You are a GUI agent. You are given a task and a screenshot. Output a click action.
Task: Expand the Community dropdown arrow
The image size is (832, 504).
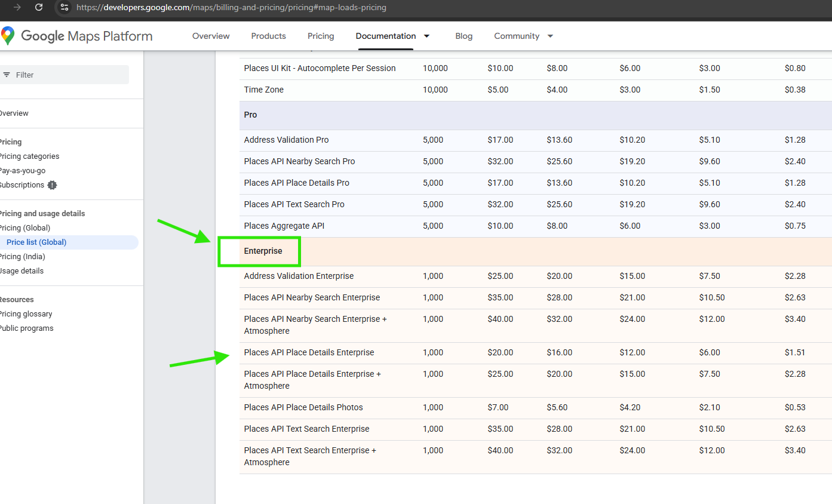pyautogui.click(x=550, y=36)
